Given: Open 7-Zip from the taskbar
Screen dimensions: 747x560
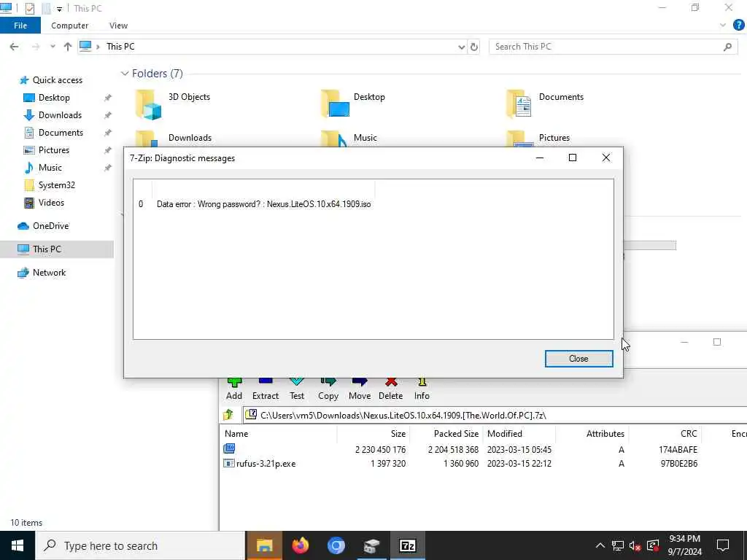Looking at the screenshot, I should (407, 545).
